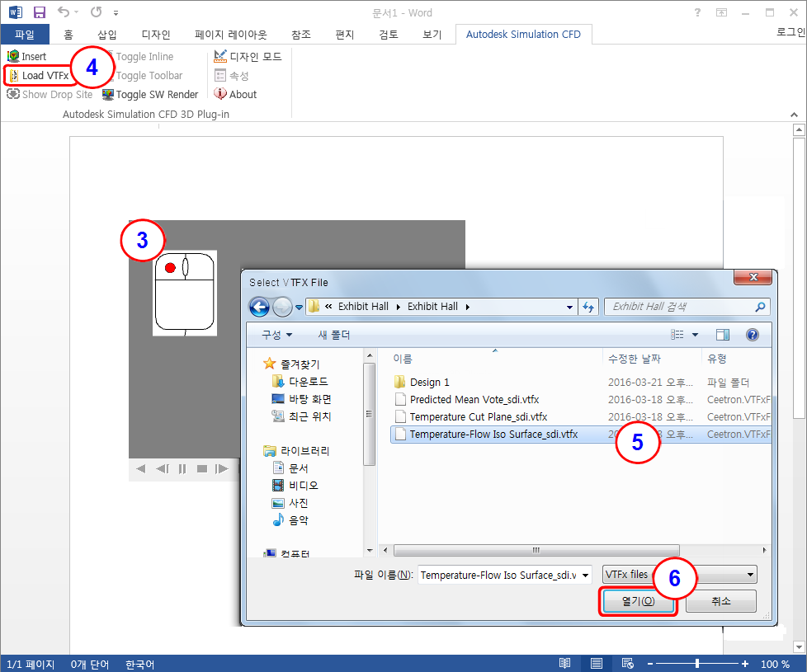Click 로그인 sign-in link in Word
807x672 pixels.
(790, 32)
